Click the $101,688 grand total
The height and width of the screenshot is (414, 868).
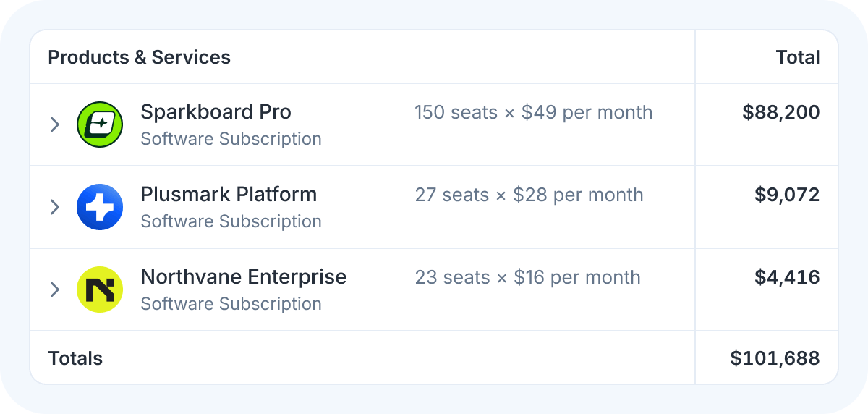[x=775, y=358]
